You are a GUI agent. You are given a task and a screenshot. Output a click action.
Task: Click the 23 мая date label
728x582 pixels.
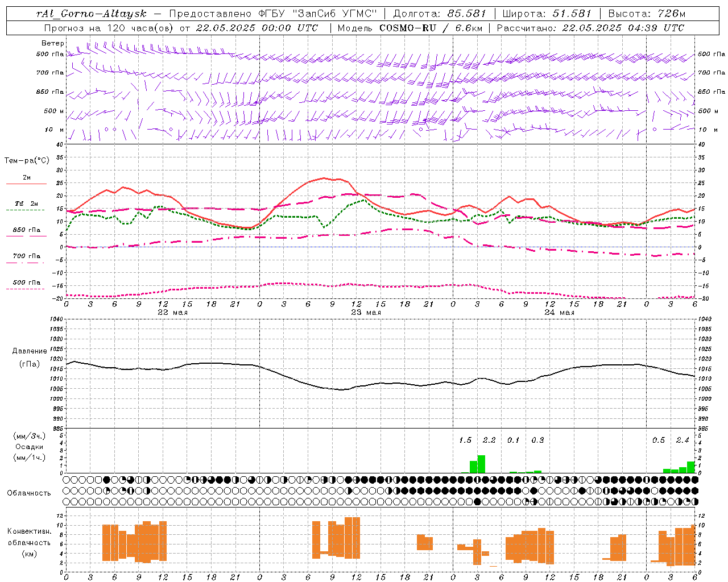coord(366,313)
